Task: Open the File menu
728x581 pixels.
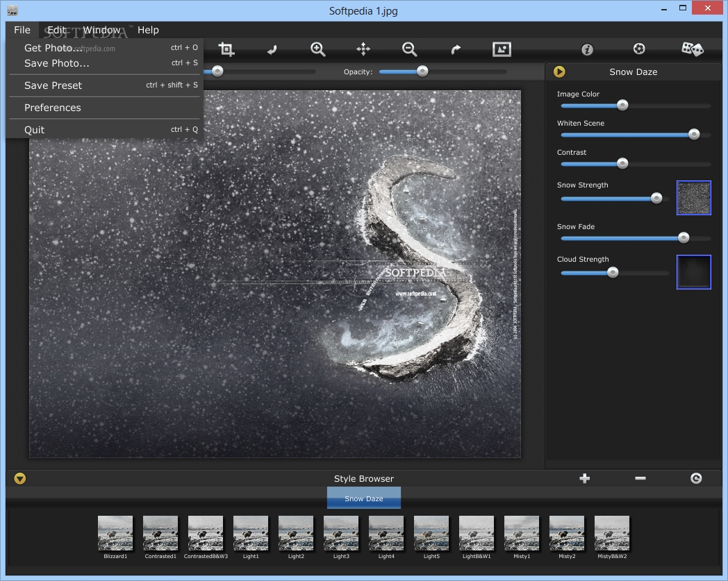Action: tap(22, 30)
